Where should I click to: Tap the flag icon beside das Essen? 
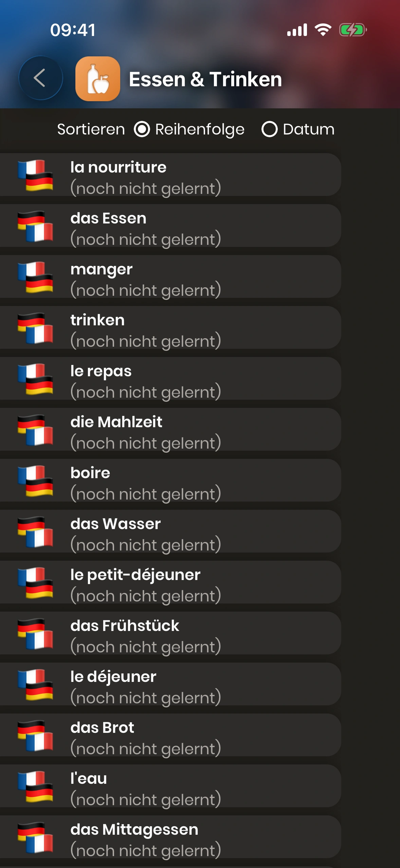tap(35, 226)
